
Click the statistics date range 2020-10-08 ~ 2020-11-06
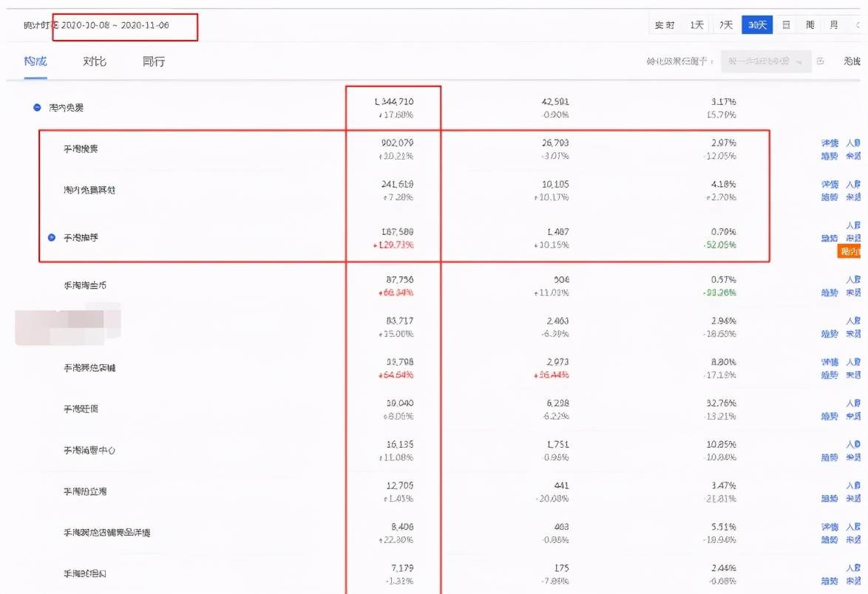115,25
